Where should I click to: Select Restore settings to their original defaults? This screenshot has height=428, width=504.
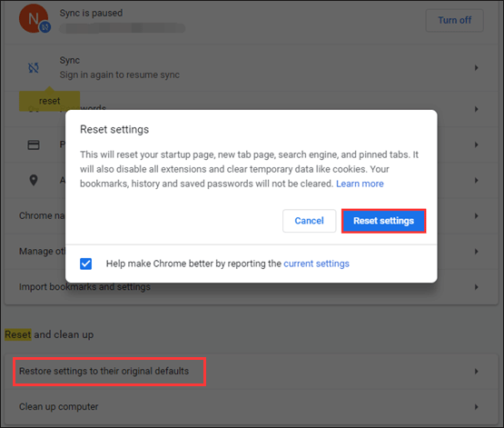click(251, 372)
